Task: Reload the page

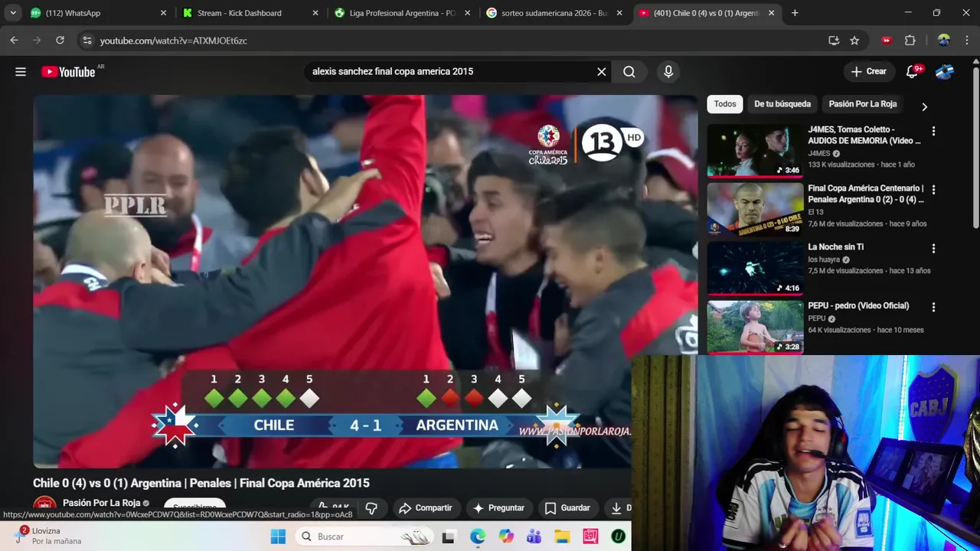Action: coord(60,41)
